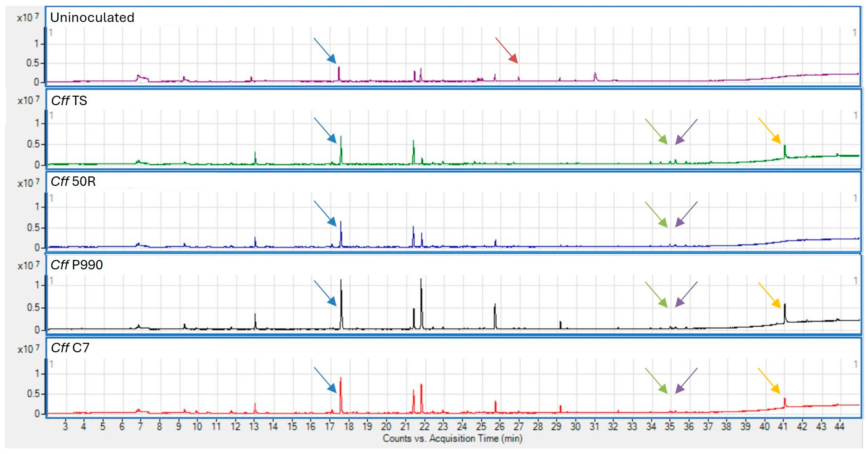The height and width of the screenshot is (454, 868).
Task: Click the Cff P990 panel title
Action: point(76,265)
